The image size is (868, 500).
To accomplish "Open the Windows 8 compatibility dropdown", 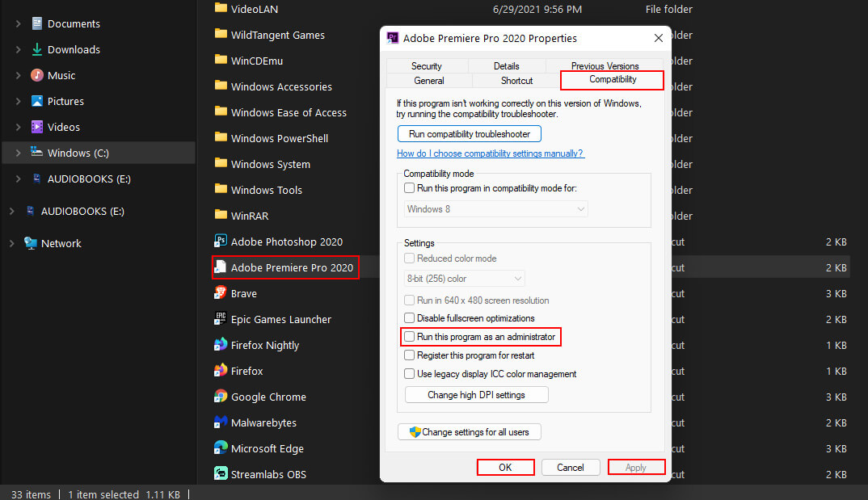I will (x=495, y=209).
